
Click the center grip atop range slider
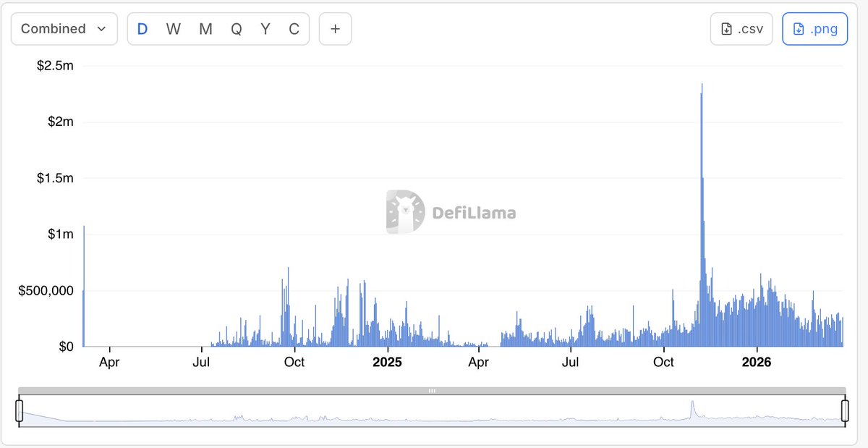tap(432, 391)
